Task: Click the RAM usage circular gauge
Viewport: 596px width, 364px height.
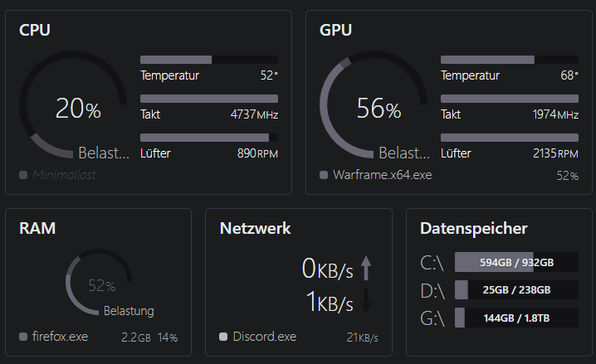Action: [100, 284]
